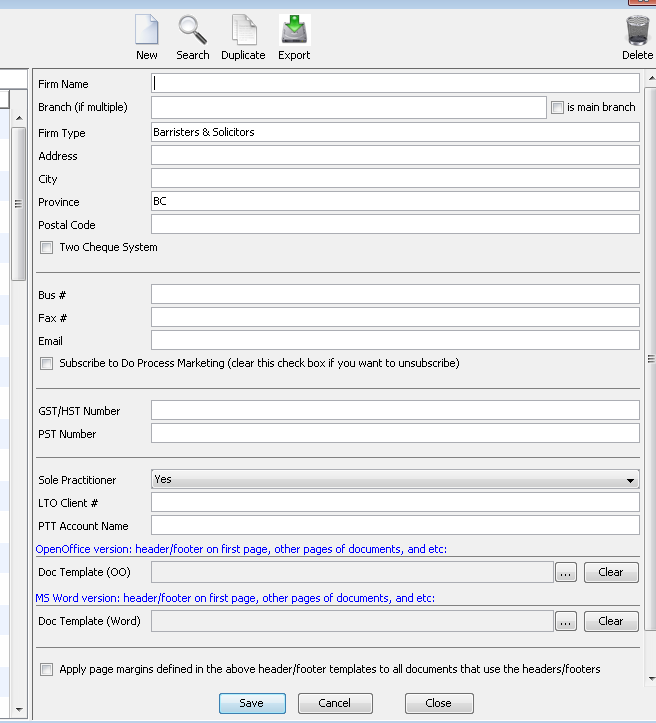
Task: Click the LTO Client # field
Action: (x=395, y=502)
